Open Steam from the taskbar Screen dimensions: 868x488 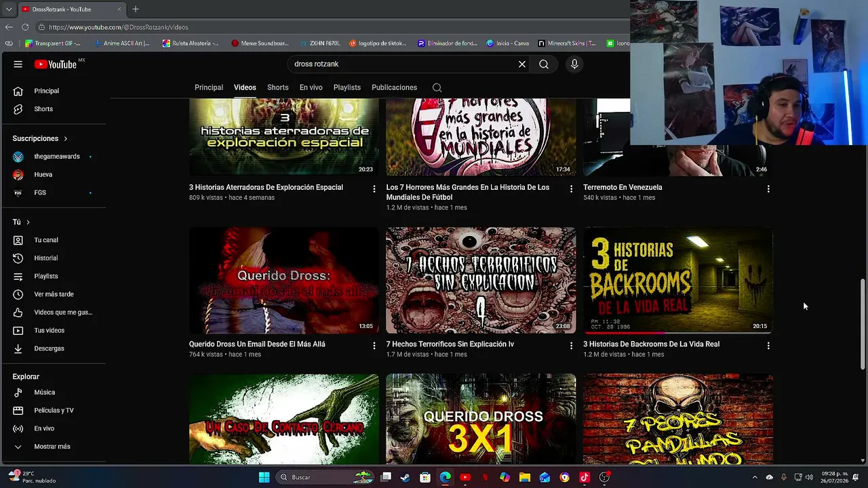click(406, 477)
